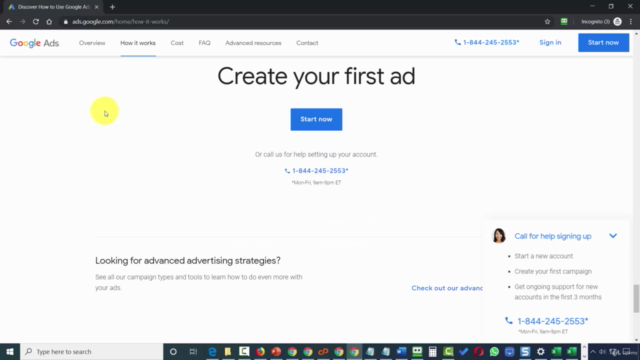The image size is (640, 360).
Task: Open Settings gear on the taskbar
Action: click(541, 351)
